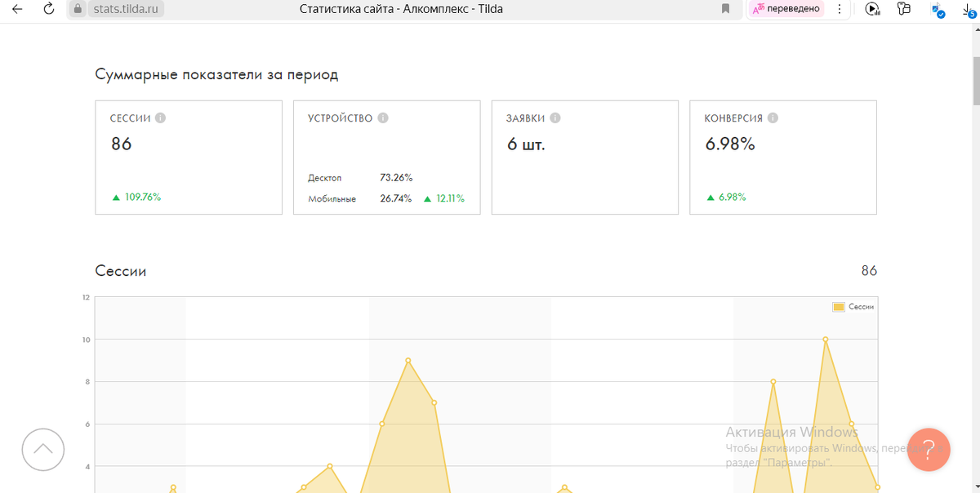Click the chart data point at value 10
Image resolution: width=980 pixels, height=493 pixels.
point(826,340)
